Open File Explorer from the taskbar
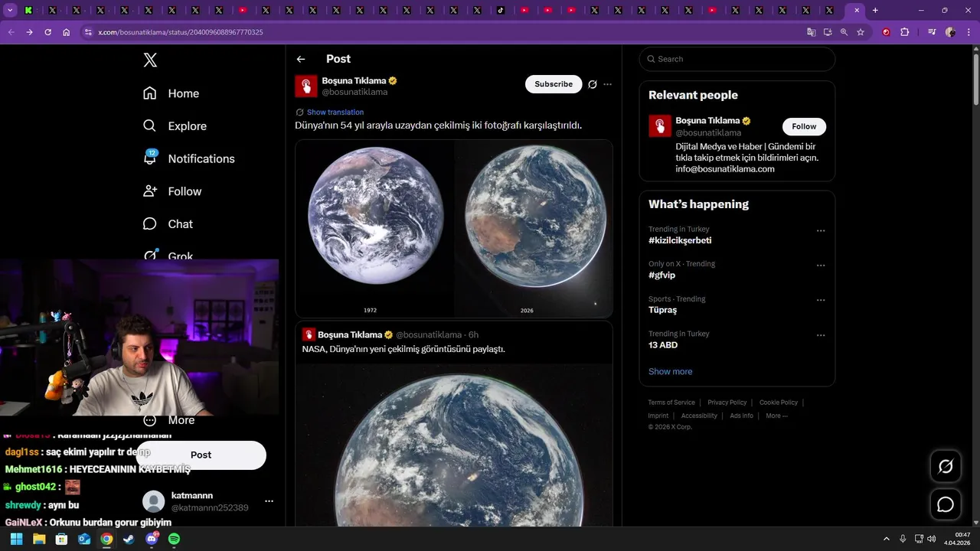 pos(39,539)
